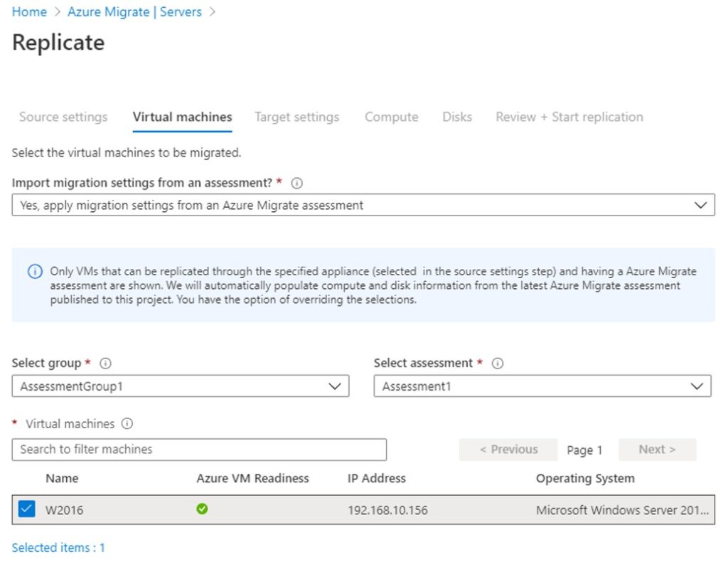728x562 pixels.
Task: Expand the AssessmentGroup1 group dropdown
Action: [180, 386]
